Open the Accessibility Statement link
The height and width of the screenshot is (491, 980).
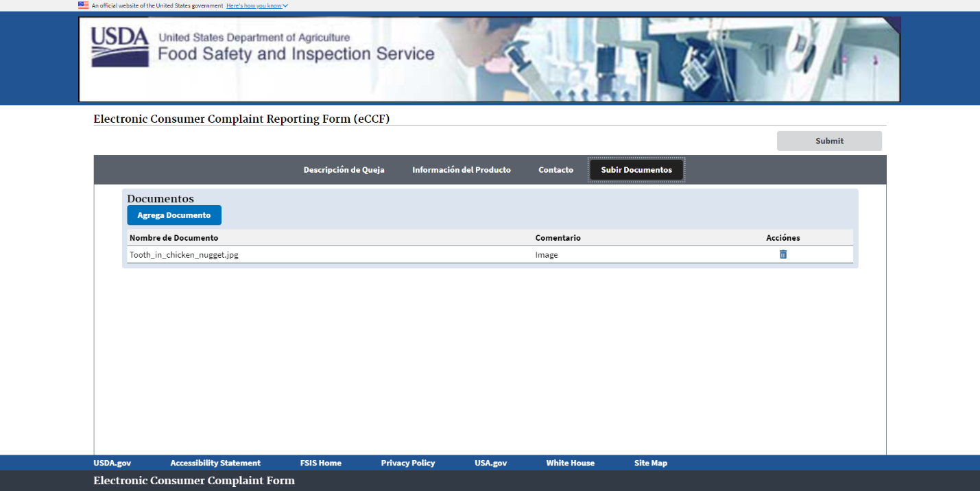coord(215,463)
